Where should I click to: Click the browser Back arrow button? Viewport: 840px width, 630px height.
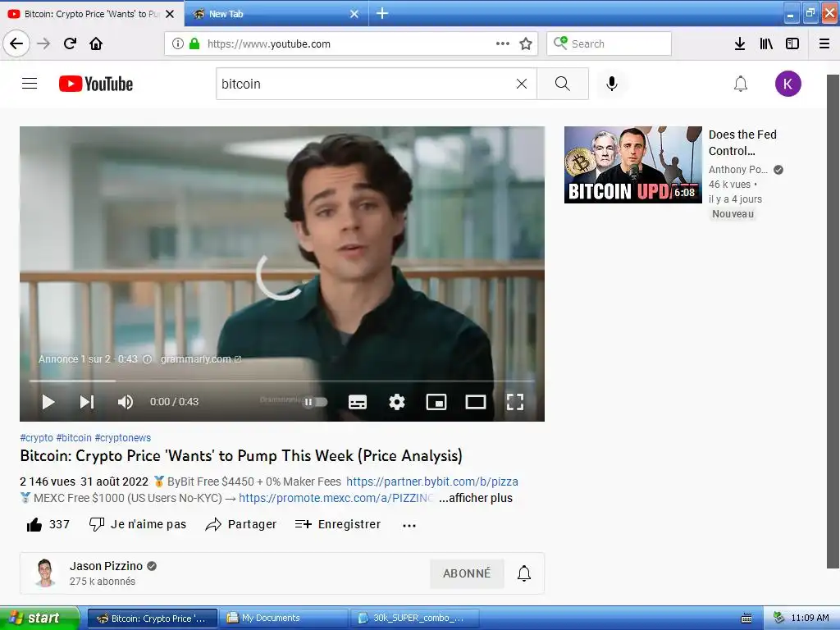tap(16, 43)
